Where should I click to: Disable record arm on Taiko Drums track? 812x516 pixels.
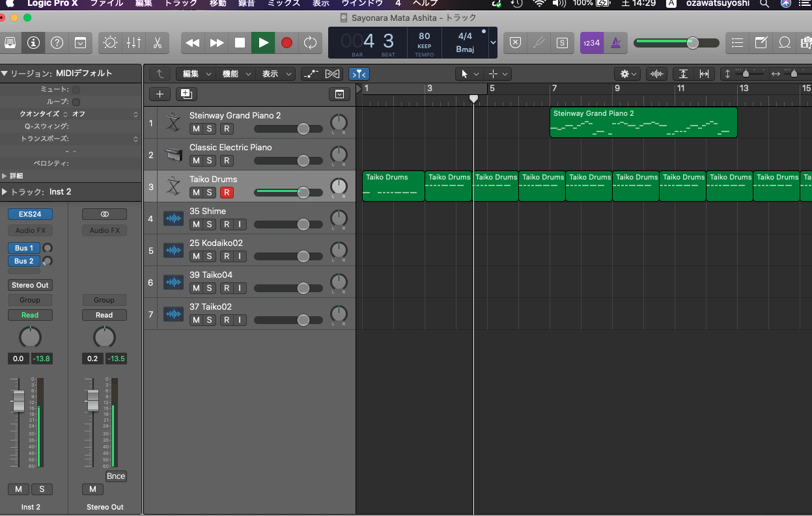point(227,193)
